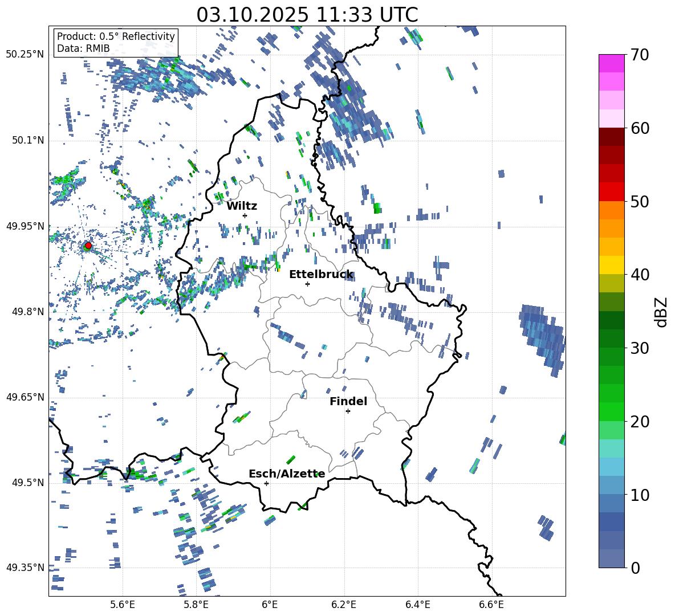Click the dark maroon colorbar segment near 59
The height and width of the screenshot is (616, 675).
(x=611, y=137)
